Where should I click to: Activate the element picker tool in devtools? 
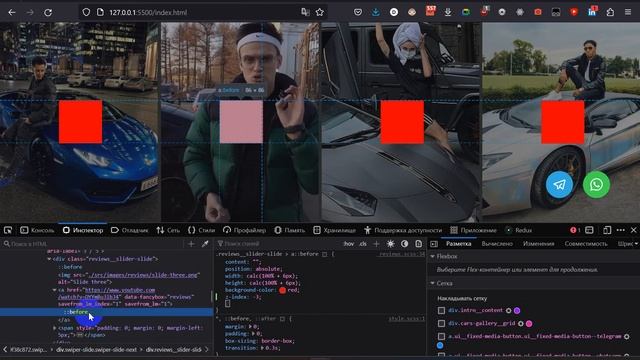[x=8, y=230]
